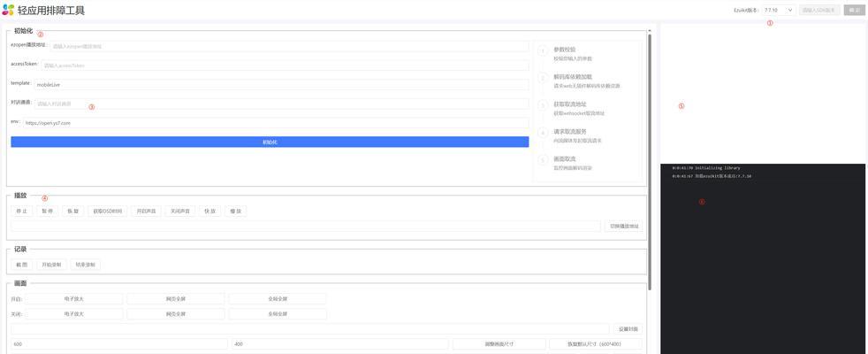The image size is (868, 354).
Task: Click the 'Initializing library' log line
Action: point(706,168)
